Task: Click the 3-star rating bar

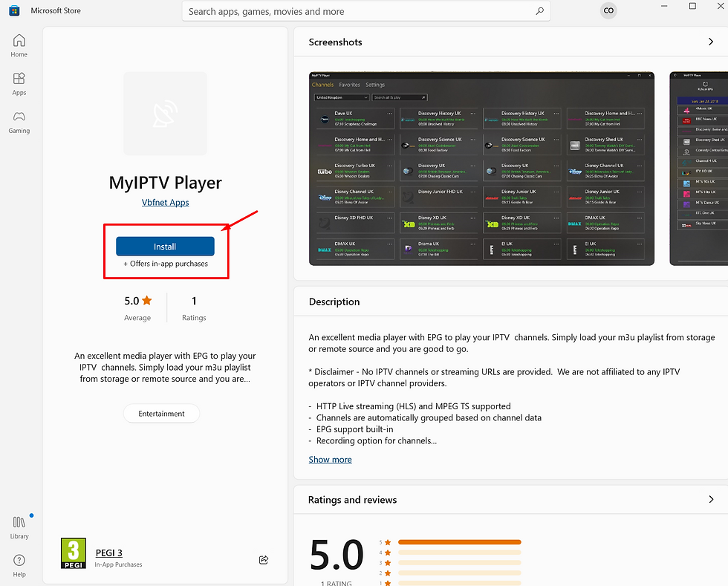Action: pos(460,563)
